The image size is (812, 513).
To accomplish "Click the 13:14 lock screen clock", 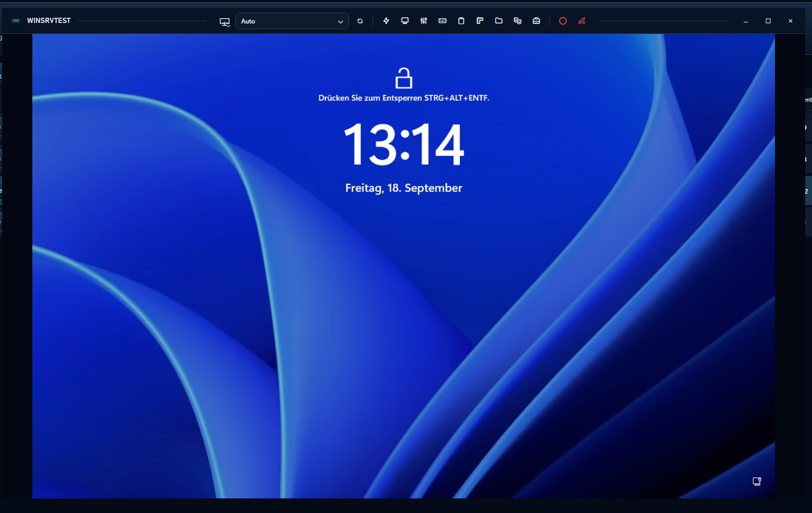I will point(404,145).
